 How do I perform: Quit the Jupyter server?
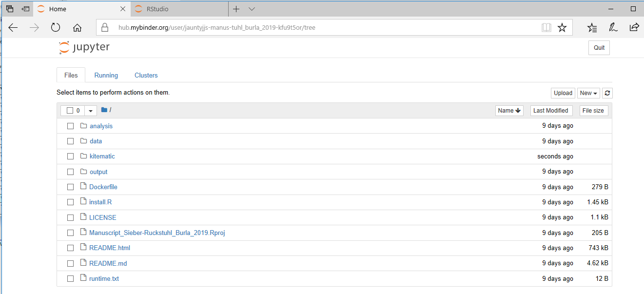(x=599, y=47)
